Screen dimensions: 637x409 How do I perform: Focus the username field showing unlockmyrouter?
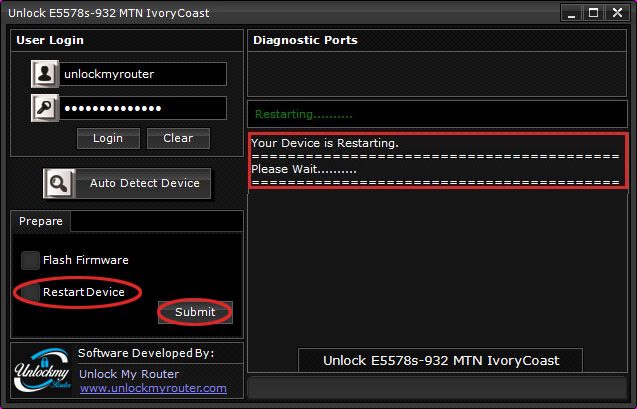[143, 74]
